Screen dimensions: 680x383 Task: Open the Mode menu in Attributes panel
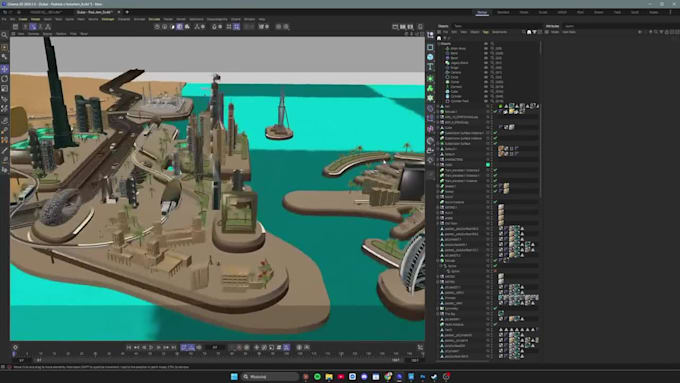pyautogui.click(x=555, y=32)
